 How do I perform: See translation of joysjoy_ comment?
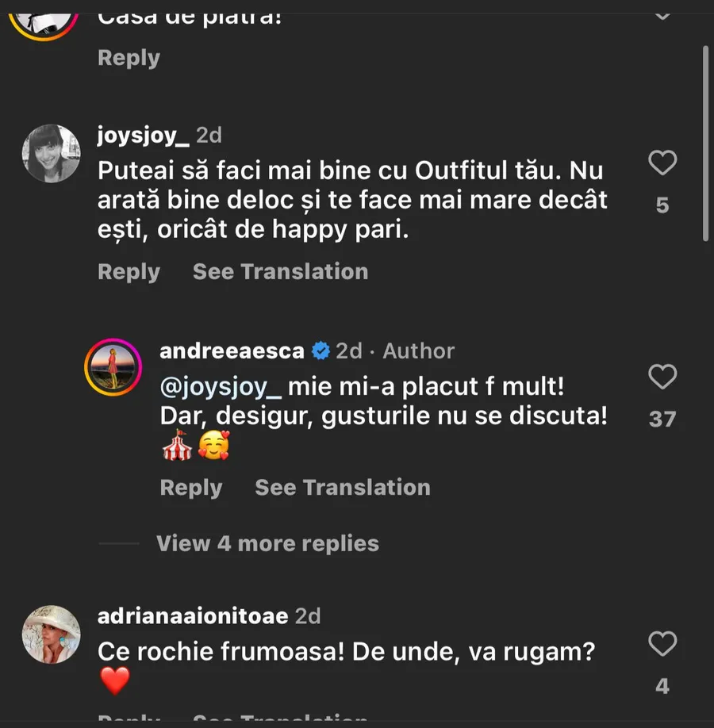280,271
